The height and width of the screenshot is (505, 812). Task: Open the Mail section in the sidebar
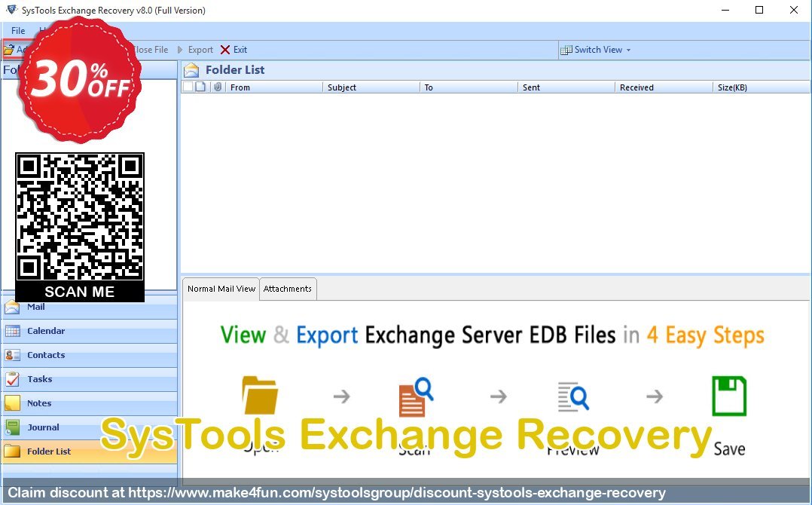point(89,307)
